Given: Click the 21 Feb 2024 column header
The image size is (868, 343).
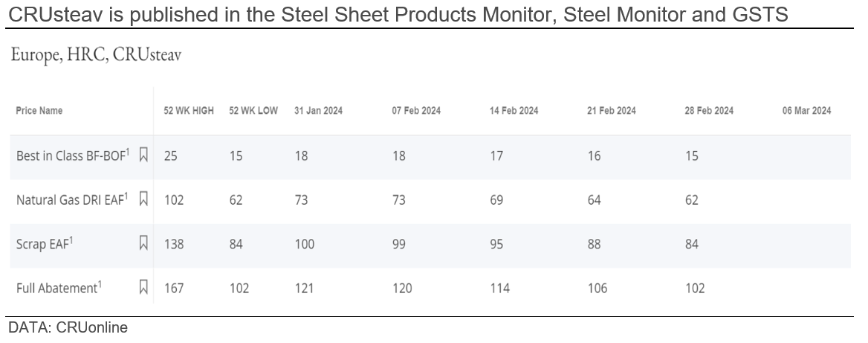Looking at the screenshot, I should (611, 111).
